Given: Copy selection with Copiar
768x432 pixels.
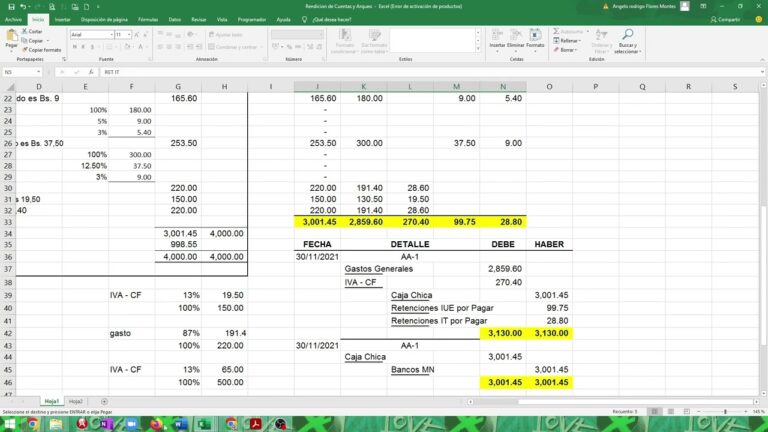Looking at the screenshot, I should pos(33,41).
